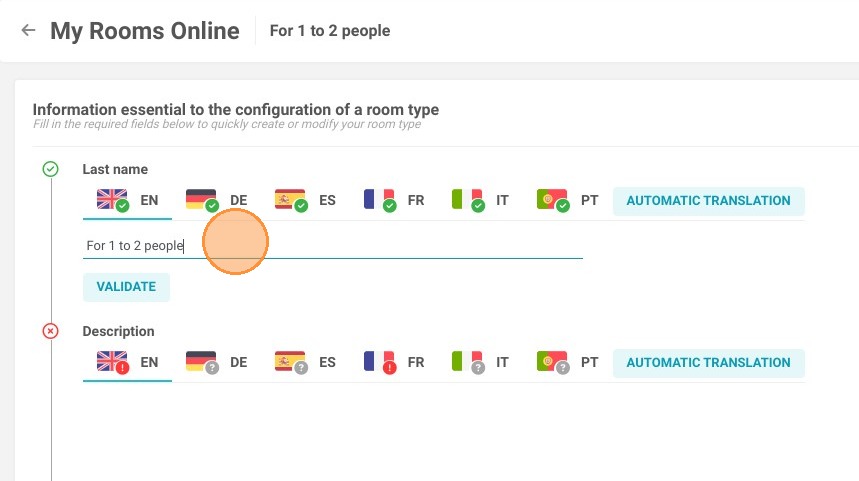
Task: Select the Italian flag in Last name row
Action: pyautogui.click(x=467, y=199)
